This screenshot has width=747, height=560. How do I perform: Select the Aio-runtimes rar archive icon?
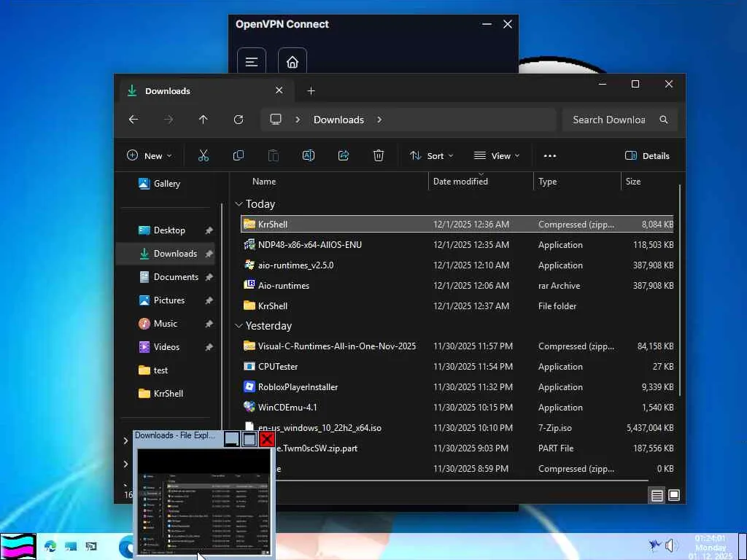pyautogui.click(x=249, y=285)
